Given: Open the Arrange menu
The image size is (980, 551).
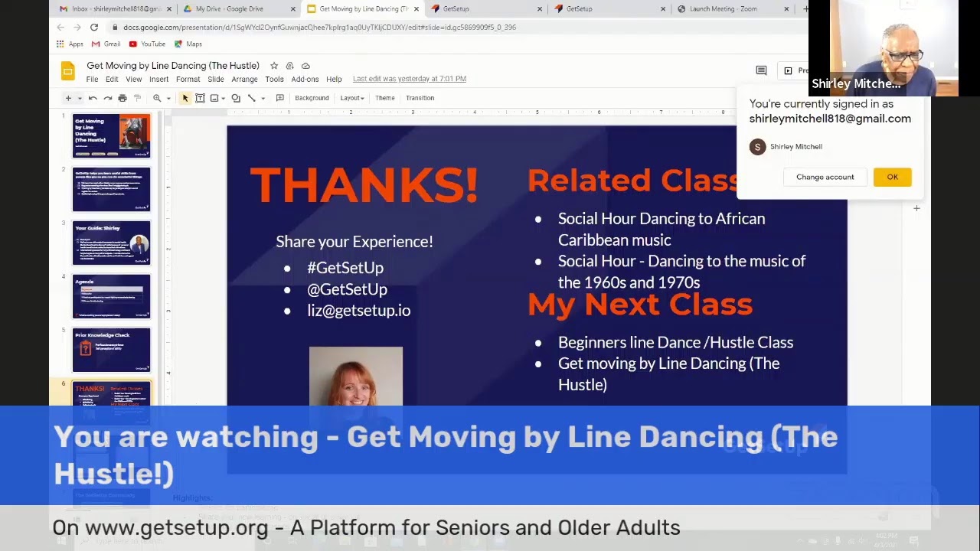Looking at the screenshot, I should 244,80.
